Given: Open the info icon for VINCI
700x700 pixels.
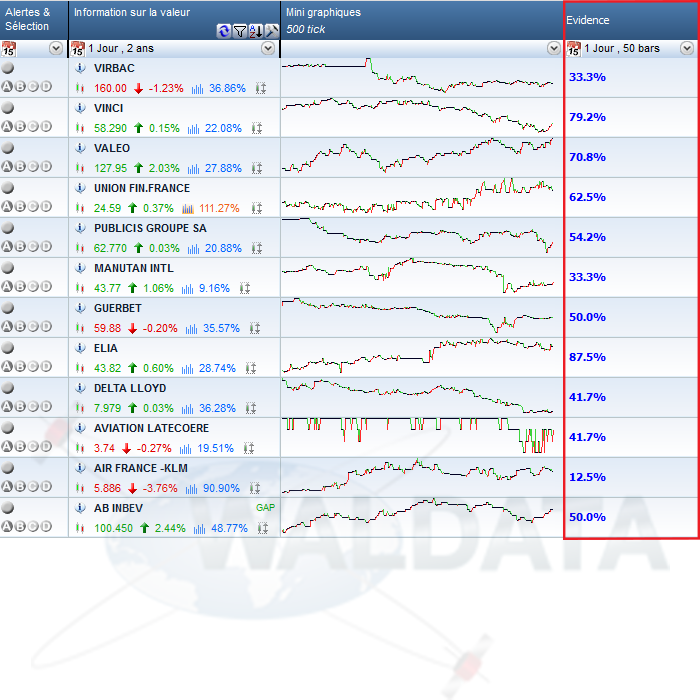Looking at the screenshot, I should pos(80,108).
